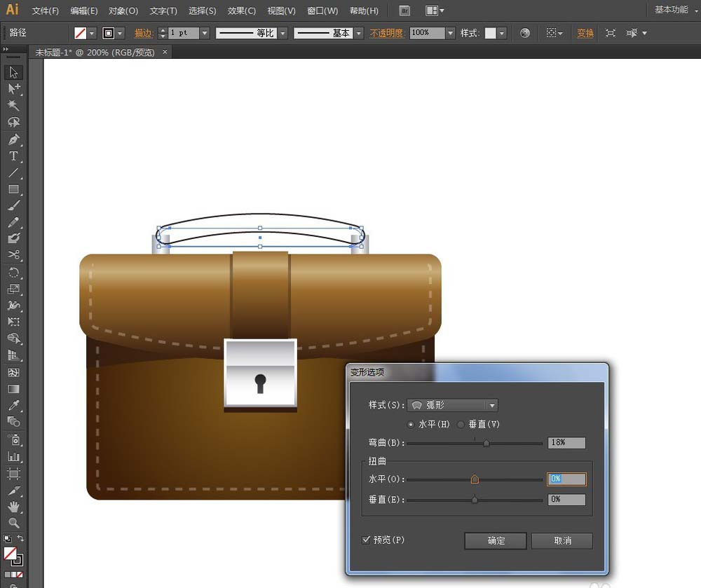Open the opacity 100% dropdown arrow
The width and height of the screenshot is (701, 588).
[x=451, y=33]
